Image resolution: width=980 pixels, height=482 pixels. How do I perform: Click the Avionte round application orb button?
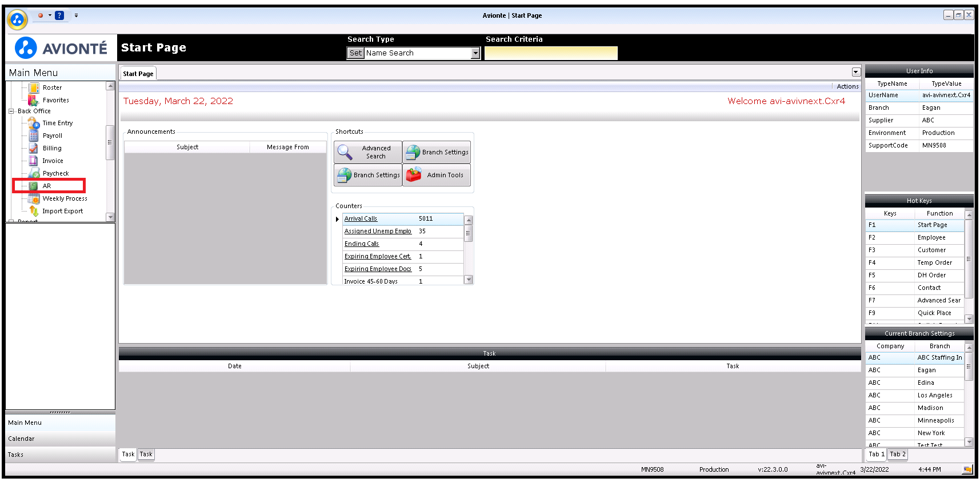[x=17, y=20]
